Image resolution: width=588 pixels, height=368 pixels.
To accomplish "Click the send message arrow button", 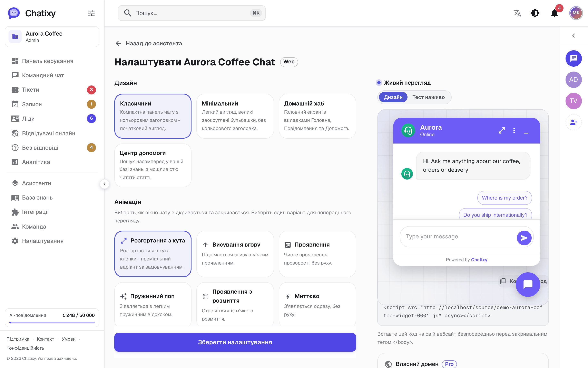I will 524,238.
